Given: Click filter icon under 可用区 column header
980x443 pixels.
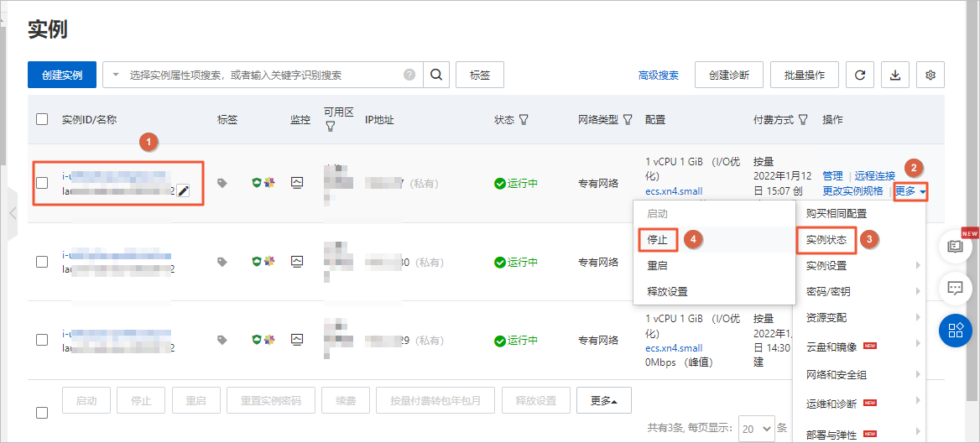Looking at the screenshot, I should click(330, 126).
